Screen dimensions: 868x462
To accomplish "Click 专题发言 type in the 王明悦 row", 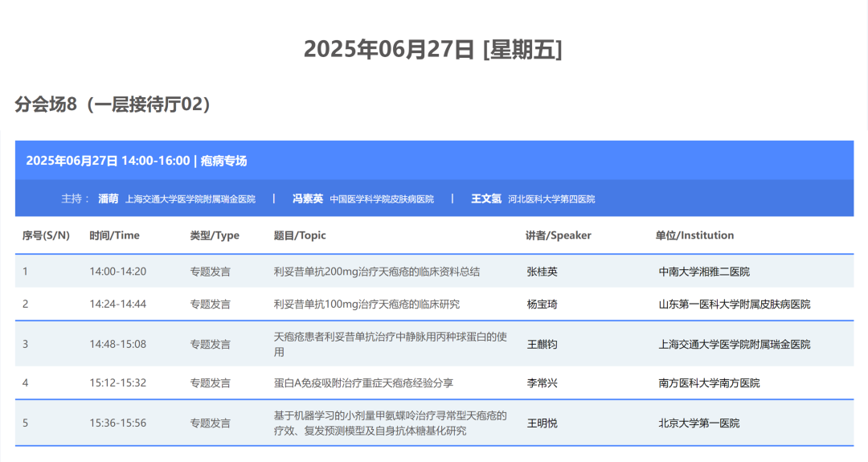I will tap(211, 423).
